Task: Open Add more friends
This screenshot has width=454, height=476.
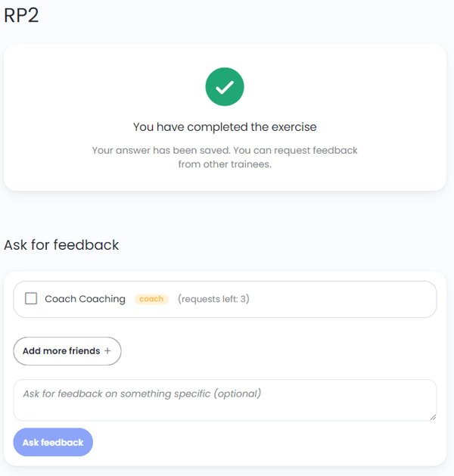Action: [67, 351]
